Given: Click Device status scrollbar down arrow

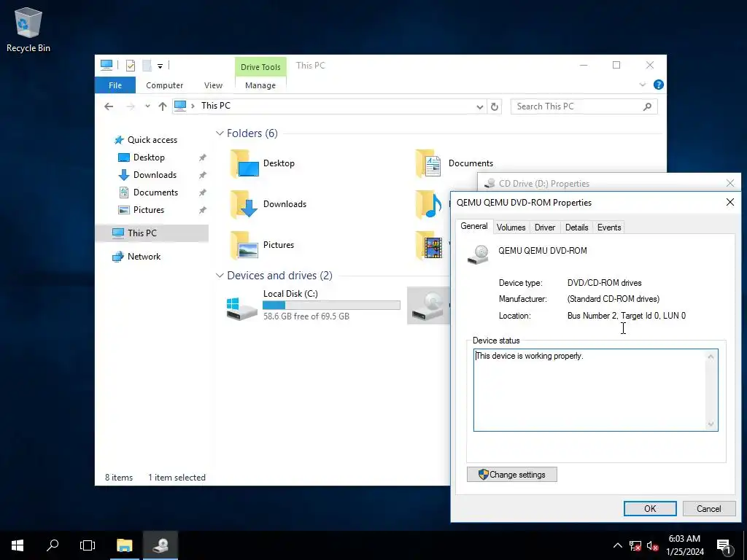Looking at the screenshot, I should pyautogui.click(x=711, y=424).
